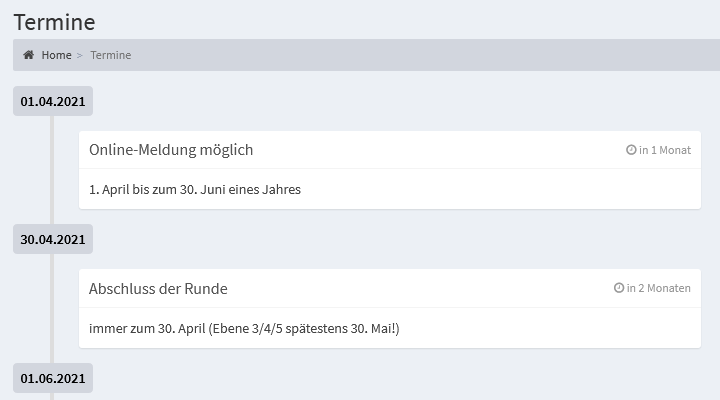Click clock icon beside 'in 1 Monat'
Viewport: 720px width, 400px height.
631,150
